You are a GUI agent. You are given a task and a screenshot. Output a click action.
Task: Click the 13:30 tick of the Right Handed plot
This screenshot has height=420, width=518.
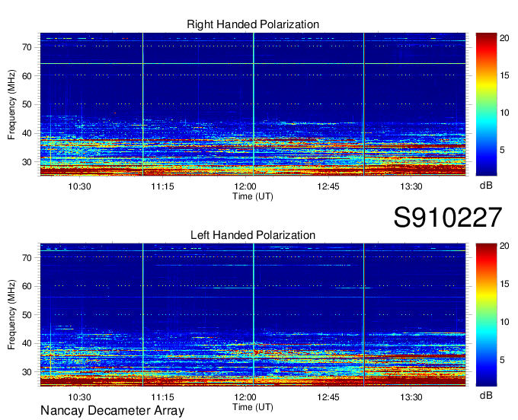pos(411,186)
